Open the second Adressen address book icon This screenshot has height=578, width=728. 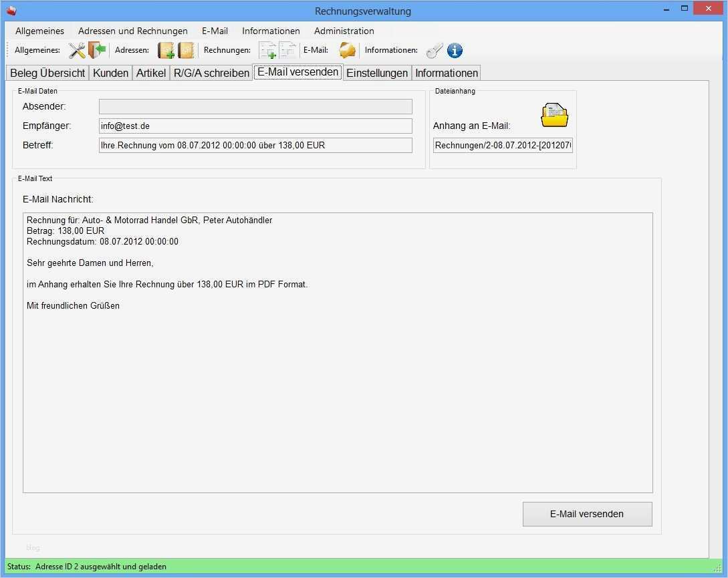pyautogui.click(x=186, y=50)
